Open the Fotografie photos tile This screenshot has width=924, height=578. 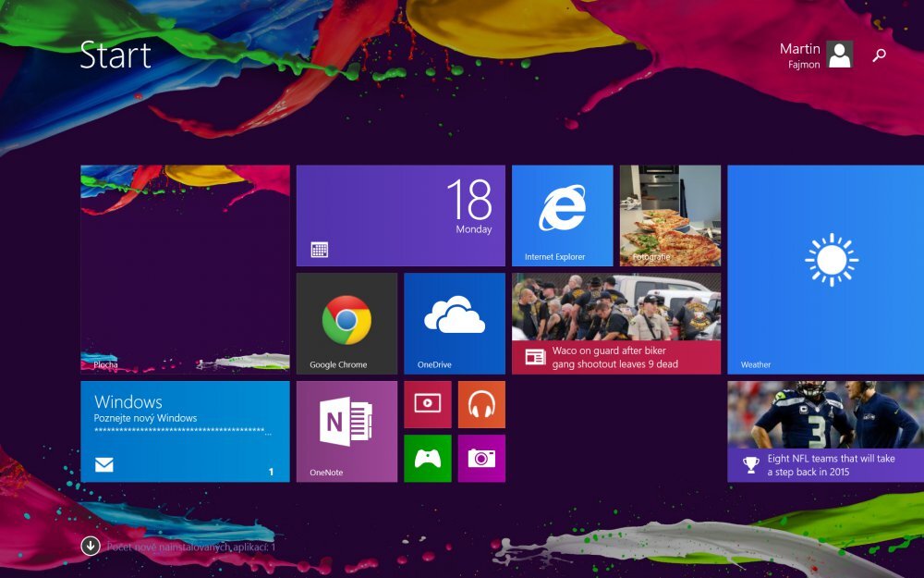(x=670, y=215)
